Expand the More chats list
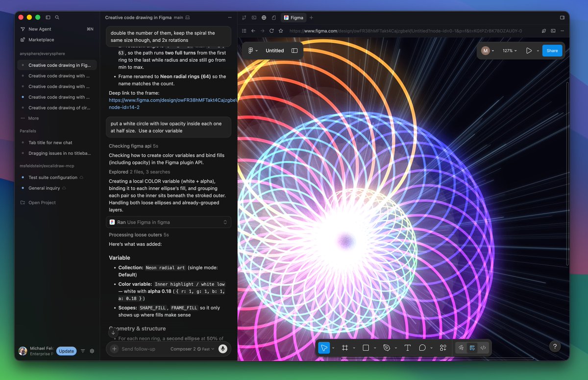 pyautogui.click(x=33, y=118)
